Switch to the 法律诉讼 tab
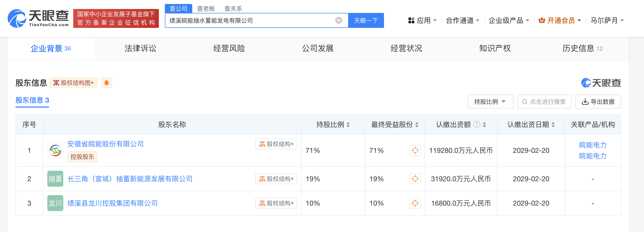This screenshot has width=644, height=232. click(140, 49)
